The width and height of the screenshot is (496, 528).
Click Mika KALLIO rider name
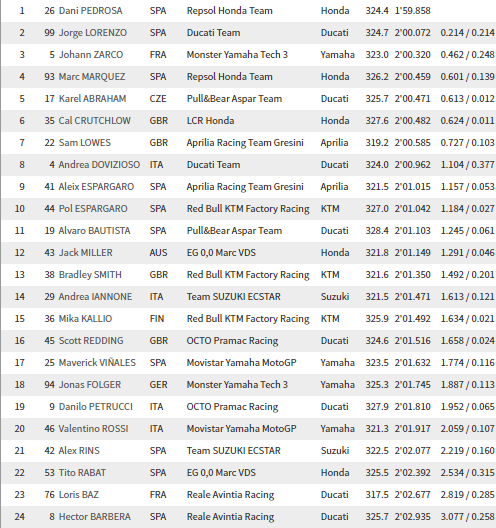pyautogui.click(x=85, y=319)
